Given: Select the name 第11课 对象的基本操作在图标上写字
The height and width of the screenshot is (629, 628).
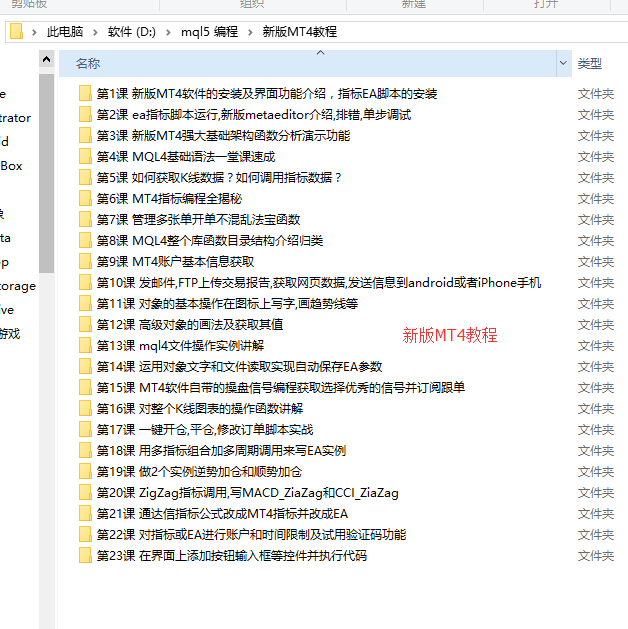Looking at the screenshot, I should point(227,304).
